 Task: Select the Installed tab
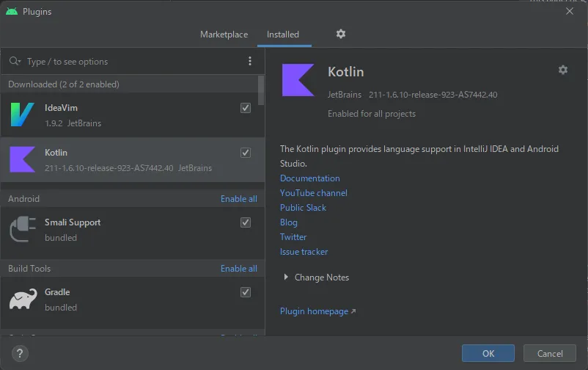282,35
